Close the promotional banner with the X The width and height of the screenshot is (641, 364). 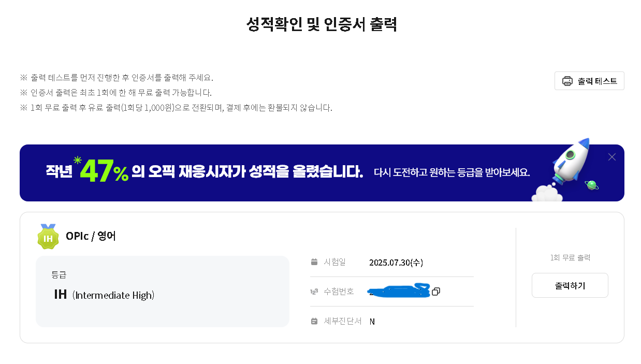pyautogui.click(x=612, y=157)
